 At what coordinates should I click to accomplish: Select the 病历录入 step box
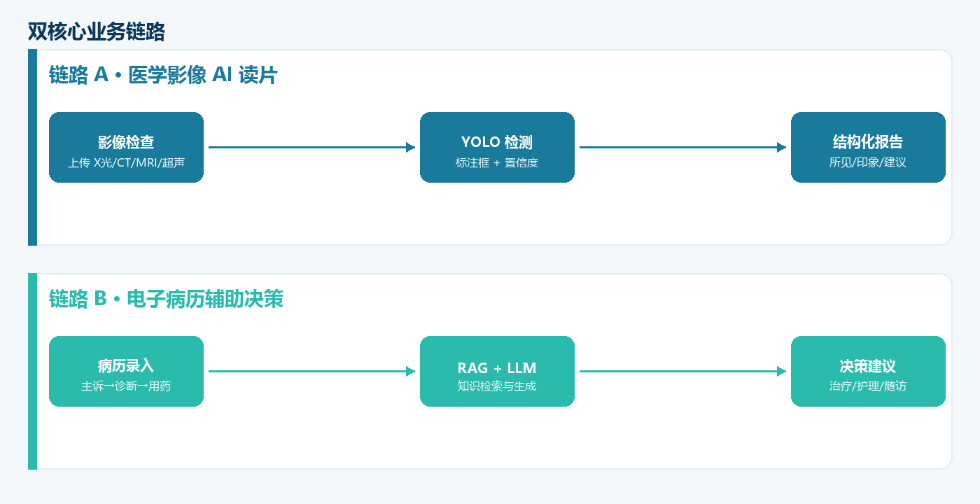click(126, 371)
